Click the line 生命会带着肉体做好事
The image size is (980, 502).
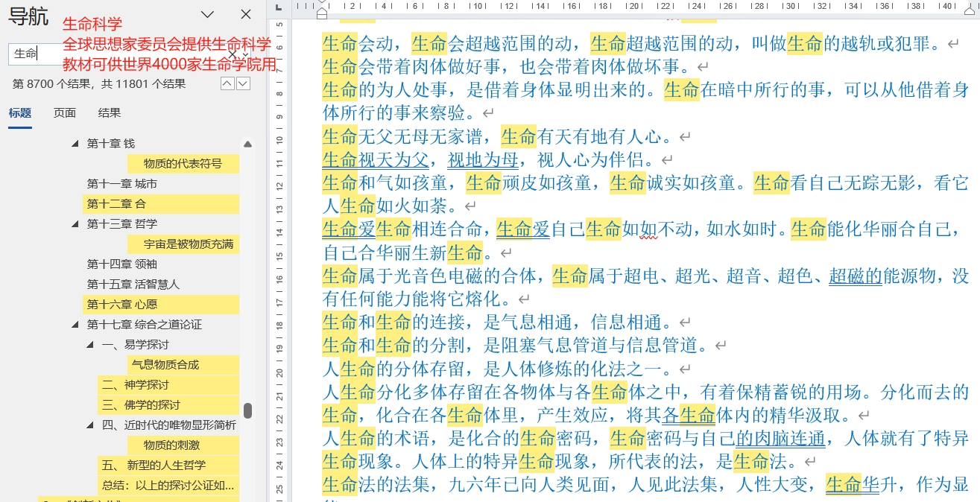click(515, 67)
